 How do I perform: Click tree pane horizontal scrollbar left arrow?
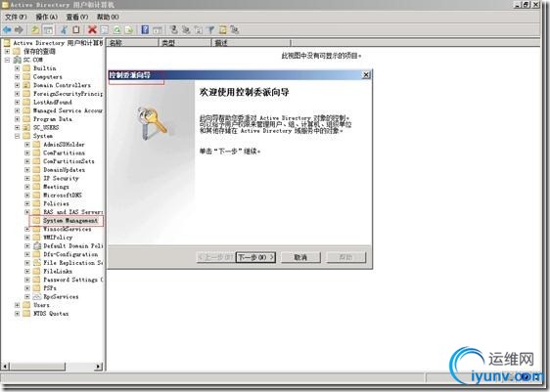(x=5, y=367)
